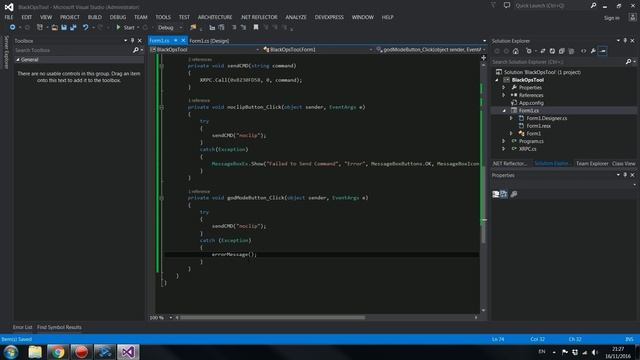The height and width of the screenshot is (360, 640).
Task: Collapse the sendCMD method outline marker
Action: pos(162,66)
